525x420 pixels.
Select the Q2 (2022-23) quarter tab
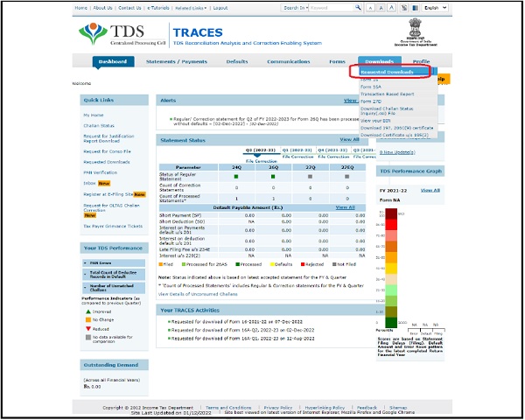click(x=261, y=150)
